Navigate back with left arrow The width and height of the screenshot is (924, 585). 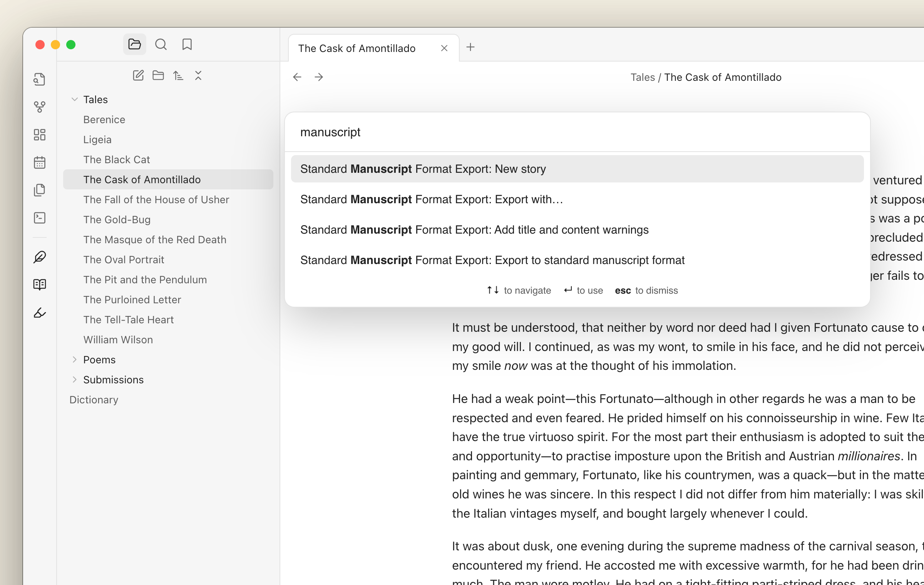pyautogui.click(x=297, y=77)
